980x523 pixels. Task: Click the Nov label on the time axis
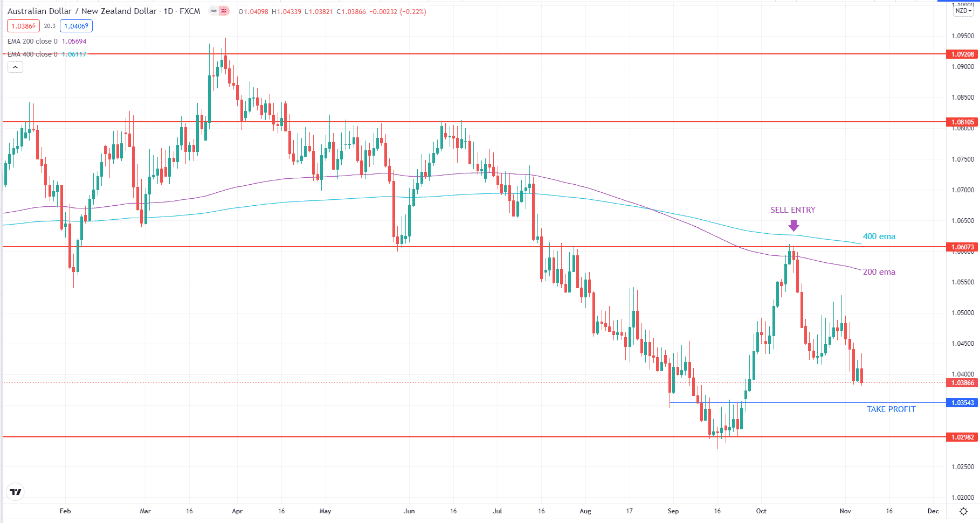[845, 511]
